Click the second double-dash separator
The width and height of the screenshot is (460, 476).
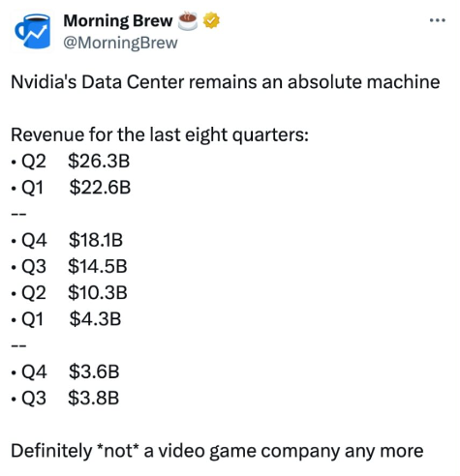(x=18, y=345)
